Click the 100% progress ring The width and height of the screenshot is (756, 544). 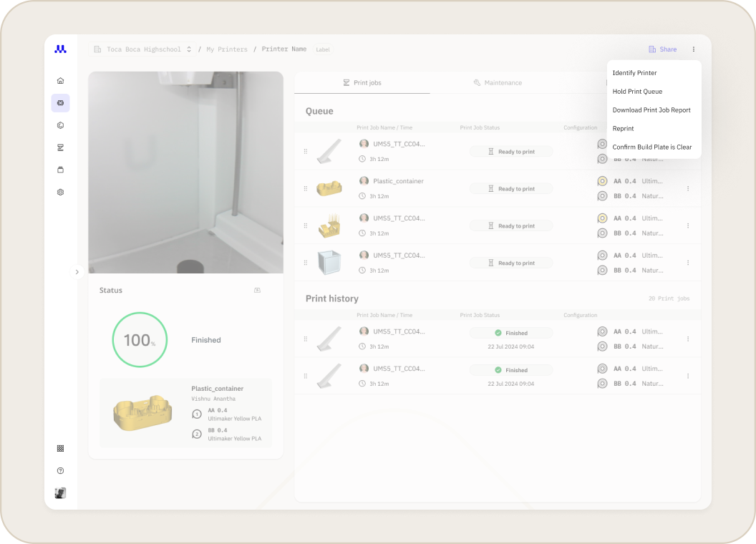tap(140, 340)
